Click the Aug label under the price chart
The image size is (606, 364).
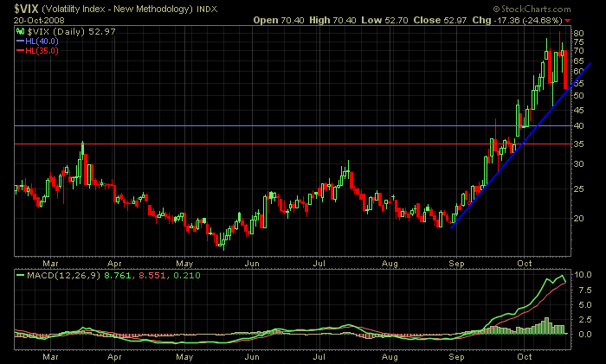(390, 263)
